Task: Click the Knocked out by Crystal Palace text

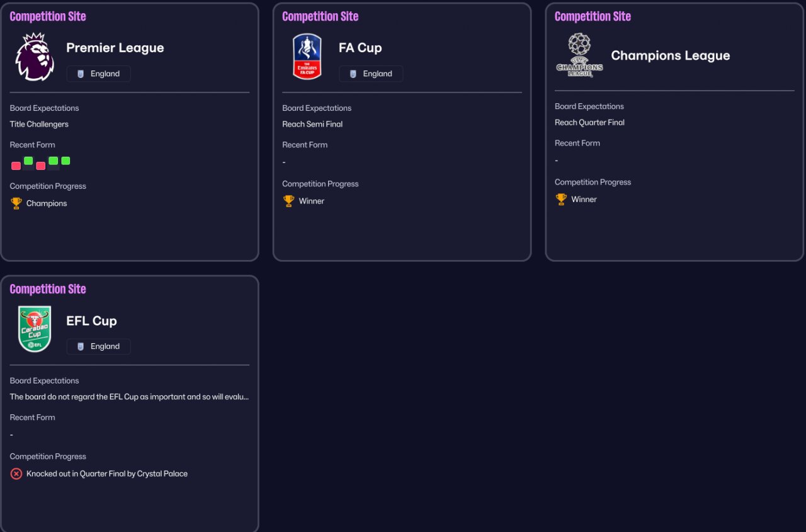Action: pyautogui.click(x=107, y=473)
